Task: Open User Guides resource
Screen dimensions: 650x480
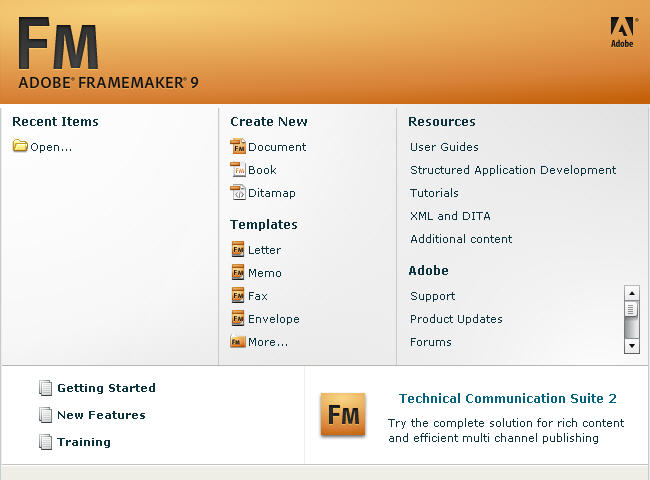Action: pos(444,147)
